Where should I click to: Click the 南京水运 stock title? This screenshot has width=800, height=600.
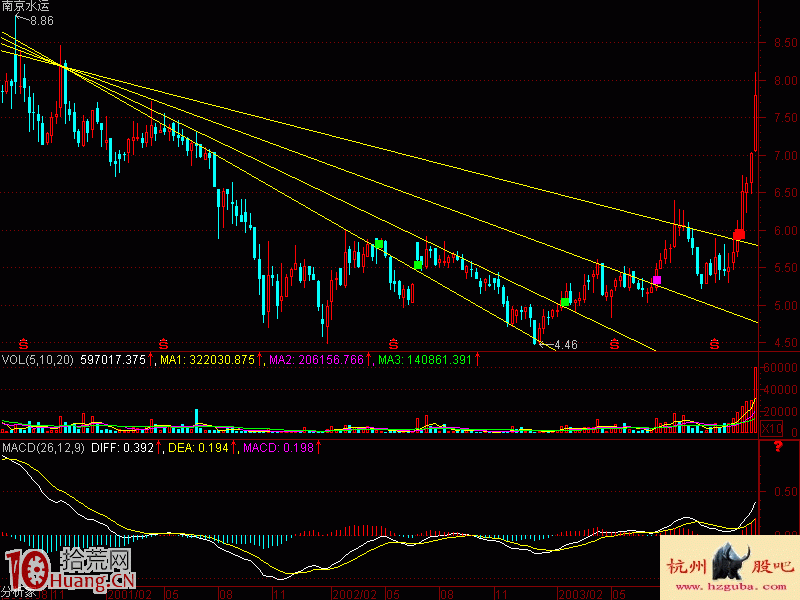point(26,6)
